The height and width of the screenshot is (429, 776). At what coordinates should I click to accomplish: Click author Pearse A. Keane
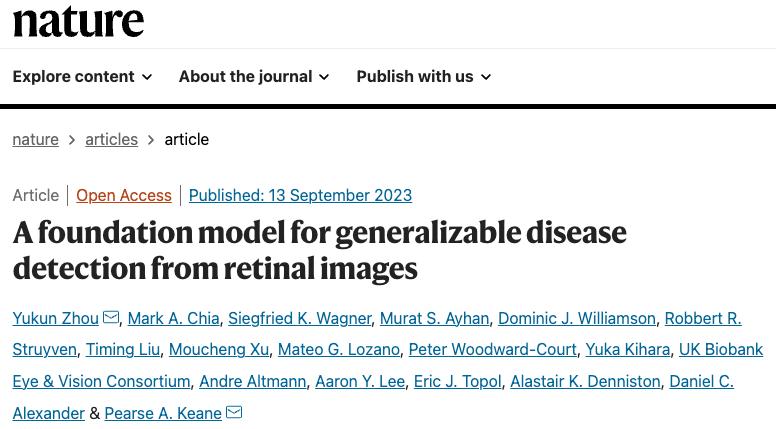pos(163,413)
